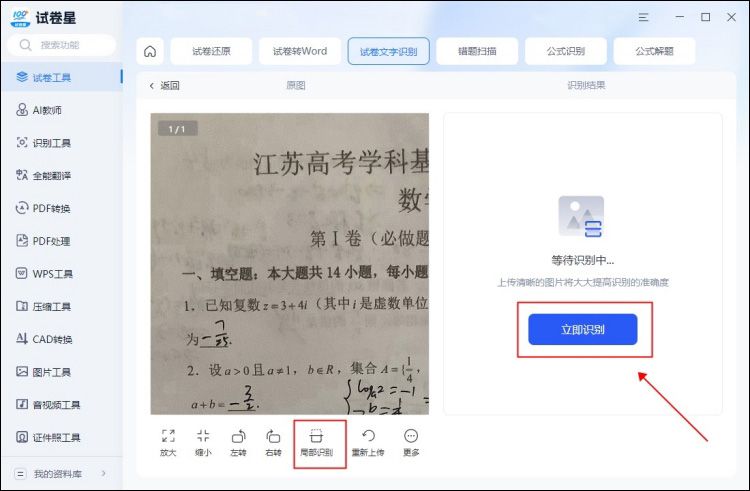
Task: Focus the 搜索功能 search field
Action: click(61, 45)
